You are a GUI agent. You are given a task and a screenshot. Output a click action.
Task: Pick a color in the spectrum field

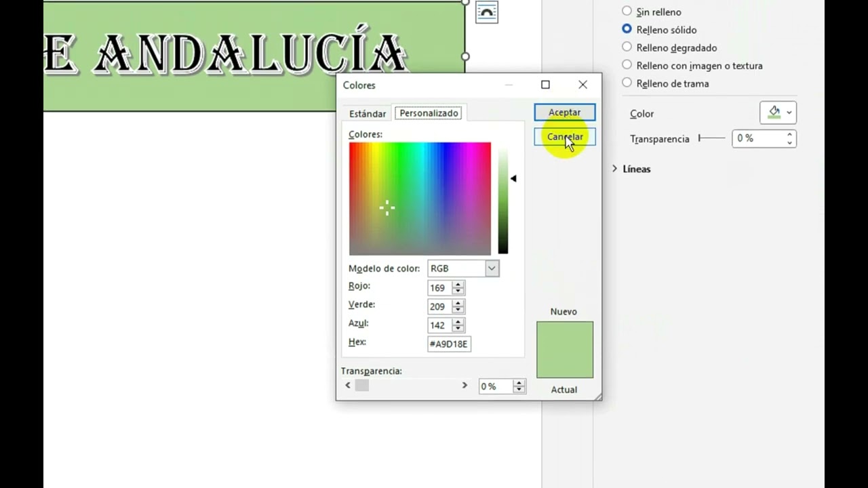click(420, 199)
